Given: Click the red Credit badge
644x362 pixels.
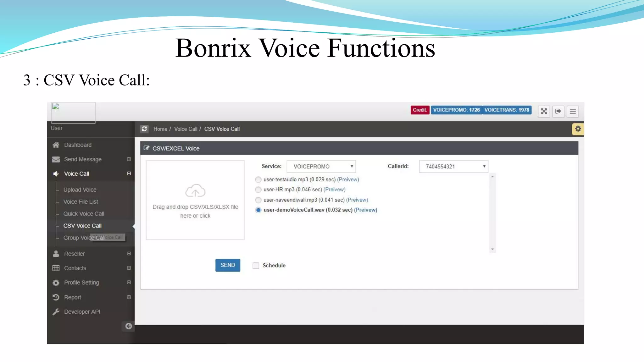Looking at the screenshot, I should point(420,110).
